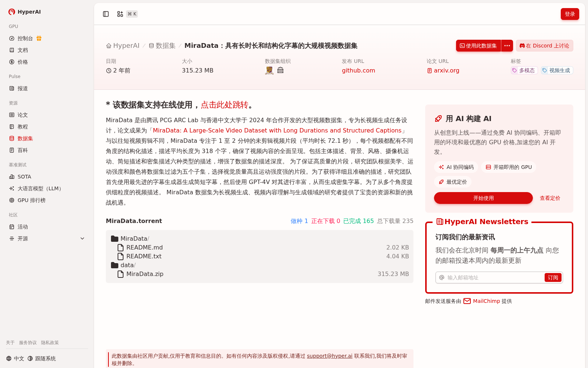Screen dimensions: 588x368
Task: Click HyperAI breadcrumb home link
Action: coord(123,46)
